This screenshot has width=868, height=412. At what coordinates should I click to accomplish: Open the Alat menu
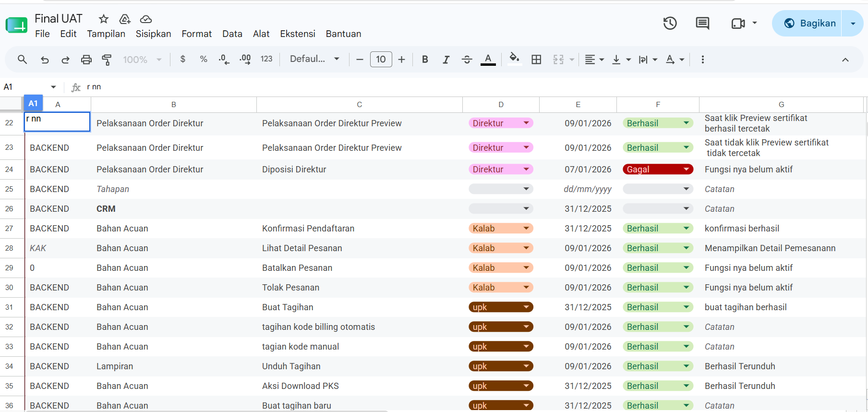[261, 34]
